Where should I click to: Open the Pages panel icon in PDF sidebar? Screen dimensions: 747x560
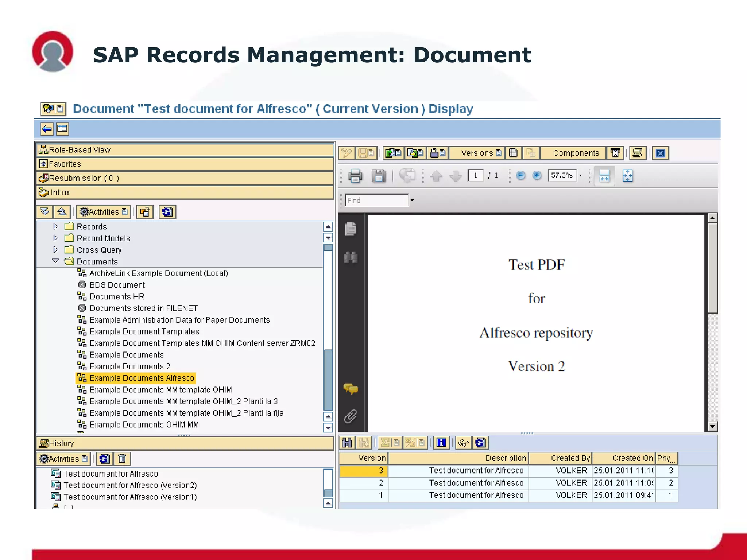350,229
